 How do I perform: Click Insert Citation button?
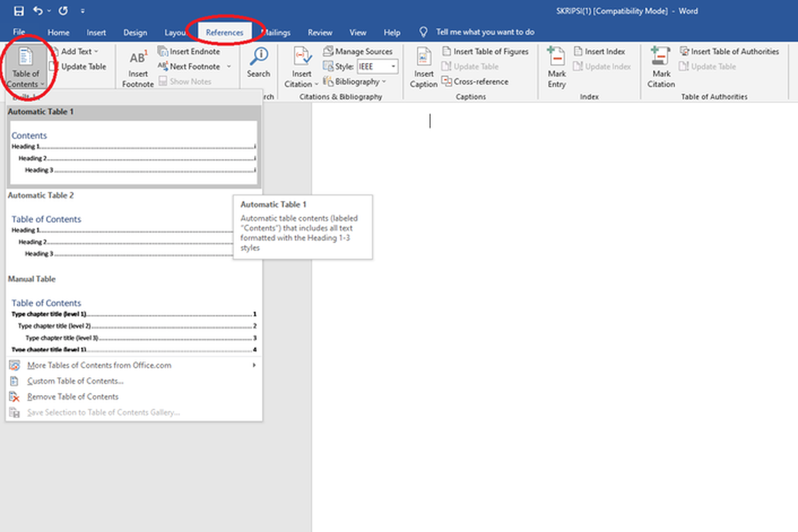pyautogui.click(x=302, y=67)
